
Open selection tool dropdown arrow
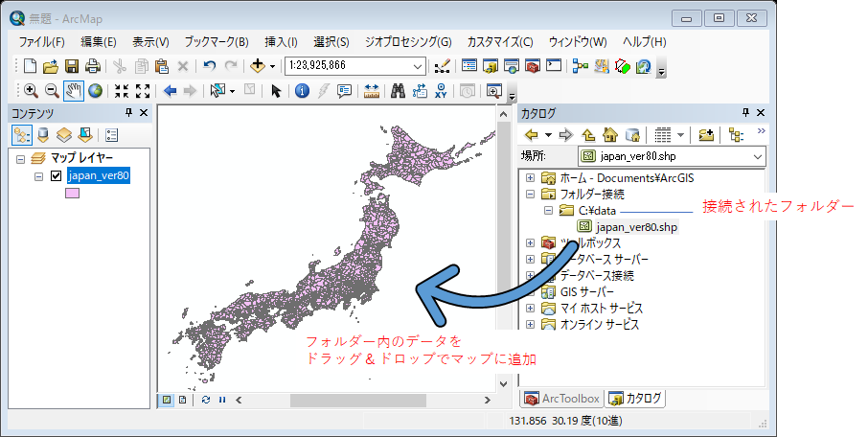coord(232,91)
